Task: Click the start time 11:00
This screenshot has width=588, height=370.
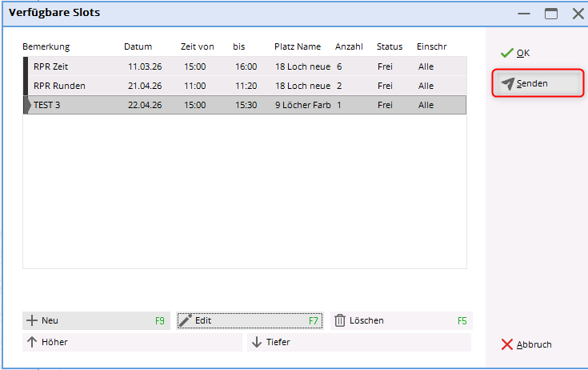Action: pos(194,86)
